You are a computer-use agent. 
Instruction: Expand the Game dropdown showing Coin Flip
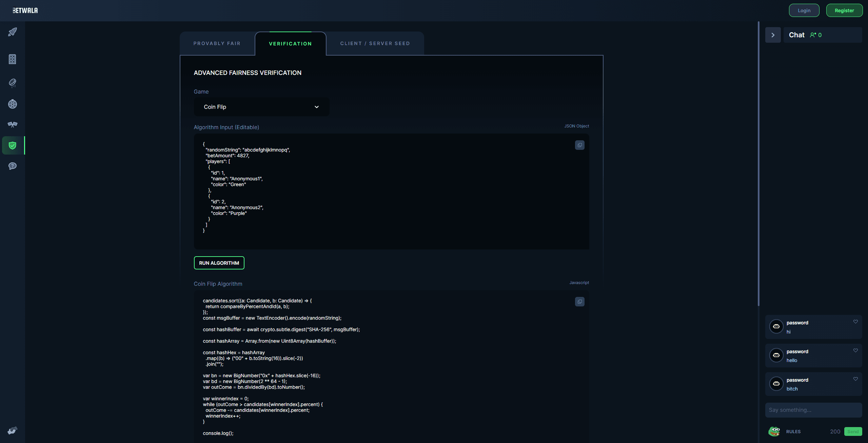coord(261,107)
